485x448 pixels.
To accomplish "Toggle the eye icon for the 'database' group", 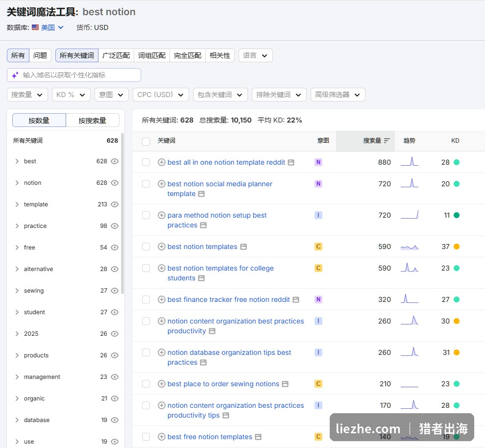I will 115,420.
